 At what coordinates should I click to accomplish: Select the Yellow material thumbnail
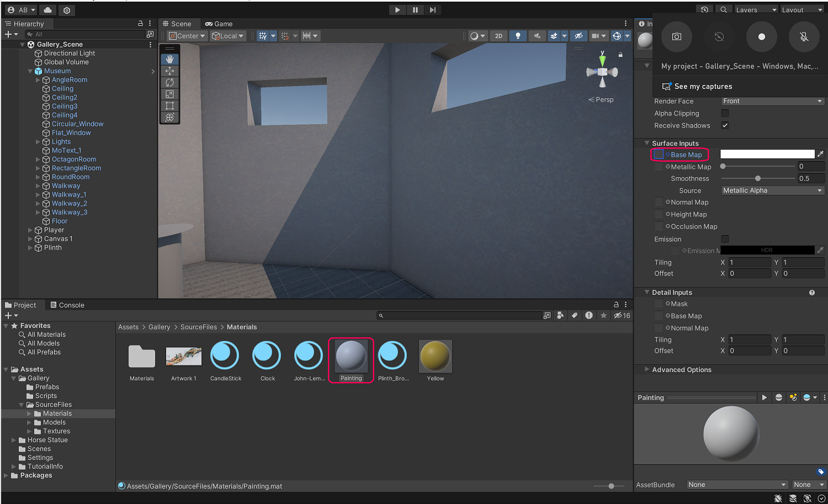(x=436, y=357)
